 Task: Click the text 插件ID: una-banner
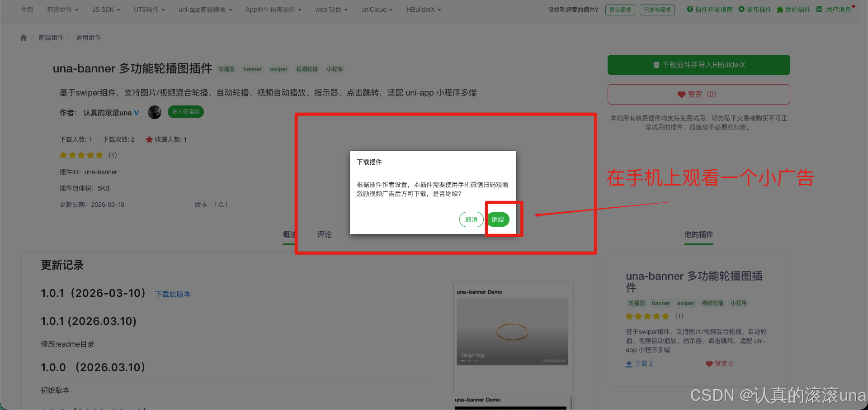coord(88,172)
